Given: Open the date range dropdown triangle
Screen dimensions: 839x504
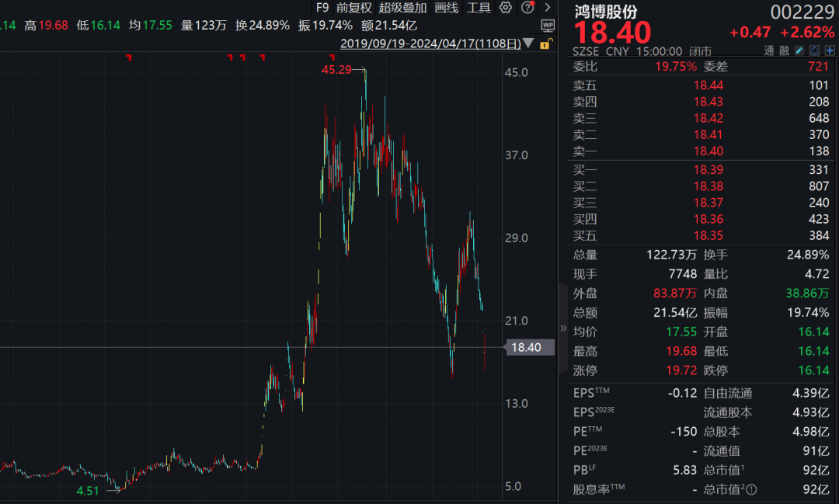Looking at the screenshot, I should pyautogui.click(x=529, y=43).
